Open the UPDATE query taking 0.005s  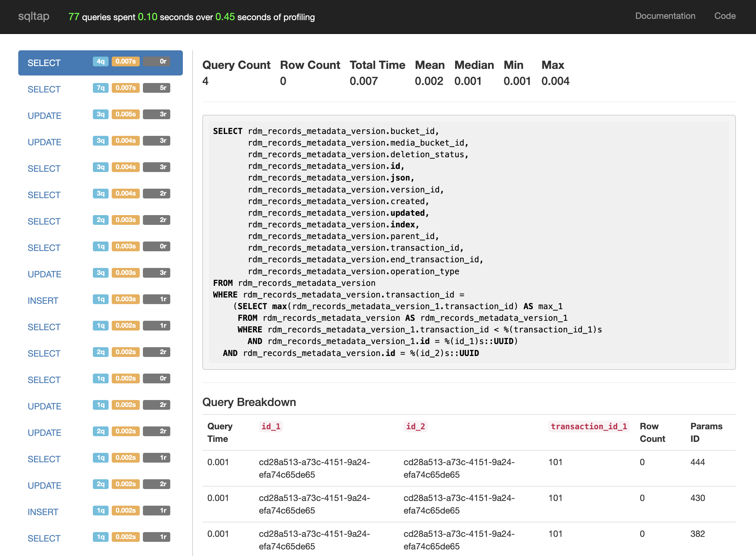coord(100,115)
